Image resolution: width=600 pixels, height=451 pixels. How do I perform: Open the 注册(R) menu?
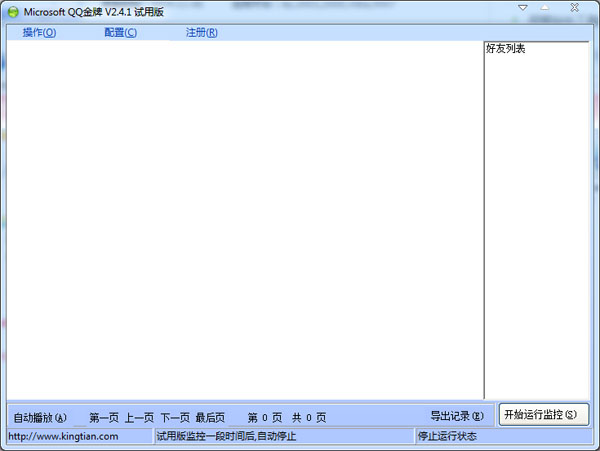pyautogui.click(x=202, y=33)
